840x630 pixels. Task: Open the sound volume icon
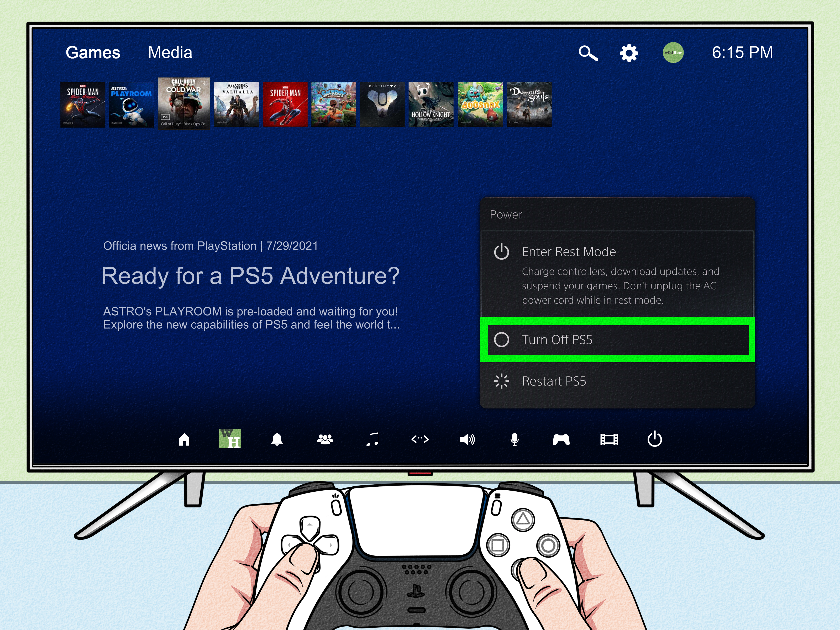[468, 439]
